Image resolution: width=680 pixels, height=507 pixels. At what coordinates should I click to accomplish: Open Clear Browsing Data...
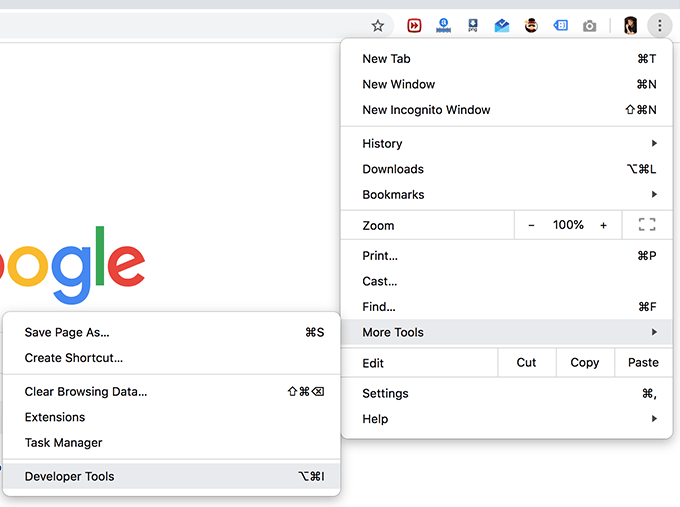coord(171,392)
